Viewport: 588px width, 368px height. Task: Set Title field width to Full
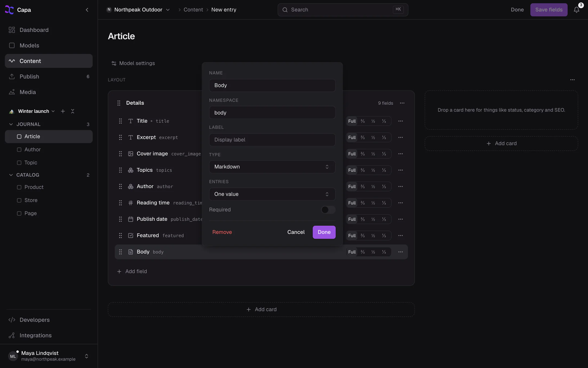352,121
